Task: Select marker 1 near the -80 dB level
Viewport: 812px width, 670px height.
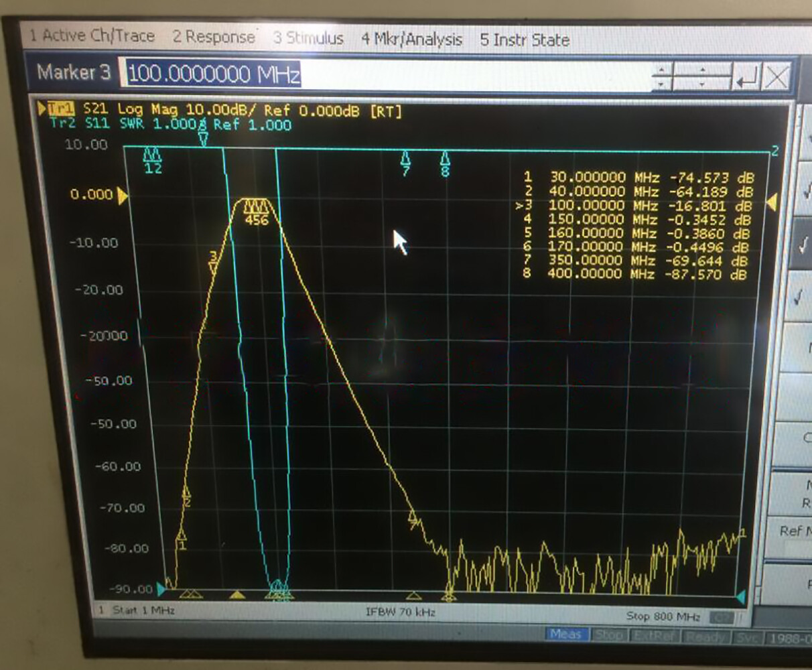Action: point(182,540)
